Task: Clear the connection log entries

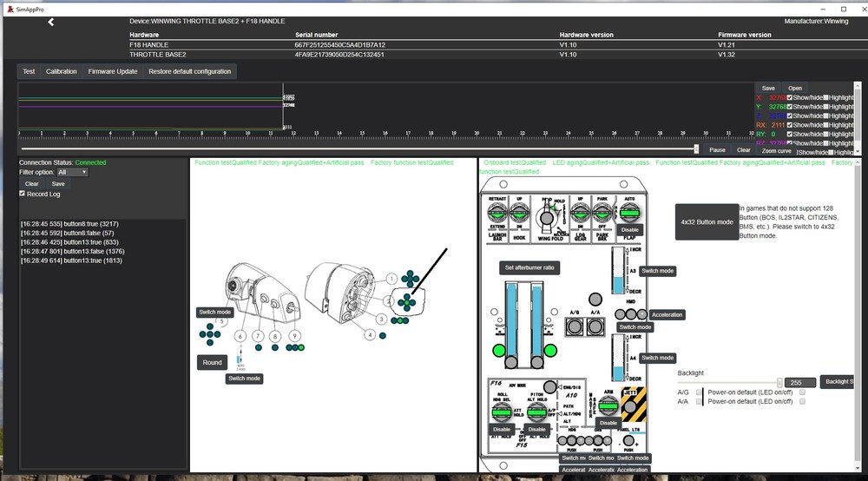Action: 31,184
